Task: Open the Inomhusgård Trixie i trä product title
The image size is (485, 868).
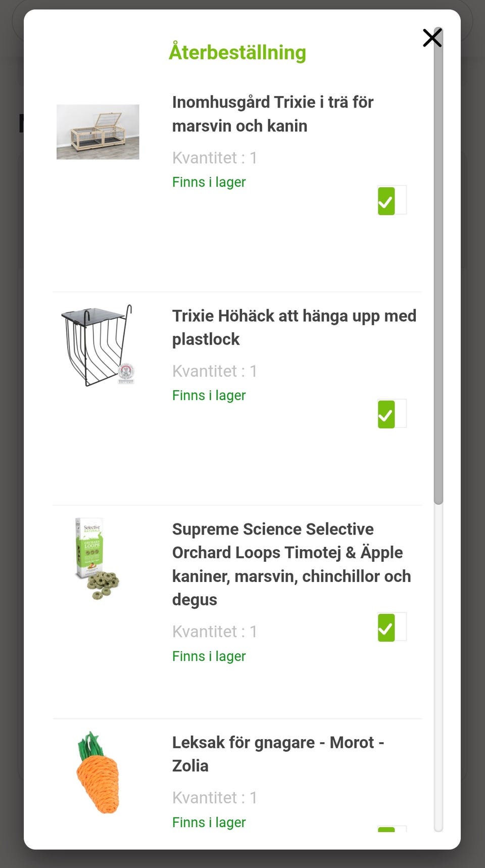Action: 273,114
